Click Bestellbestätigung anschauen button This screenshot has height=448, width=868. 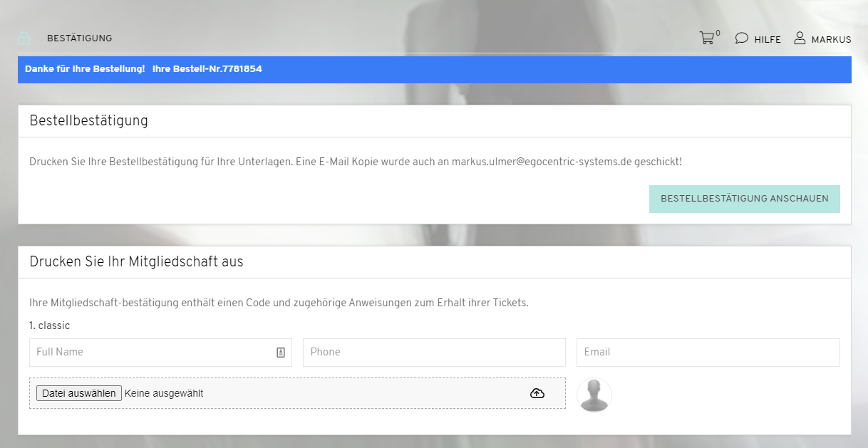coord(744,199)
